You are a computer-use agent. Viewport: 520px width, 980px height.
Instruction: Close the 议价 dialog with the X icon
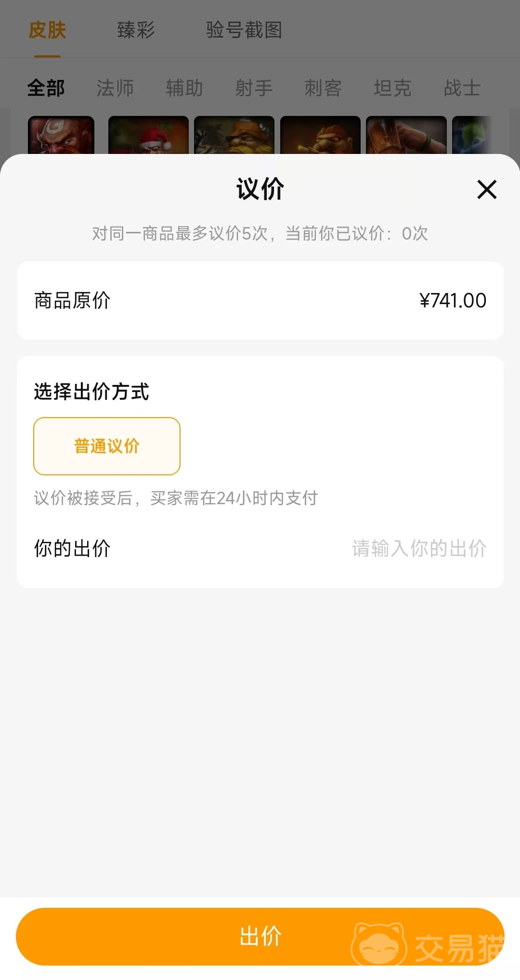[486, 189]
